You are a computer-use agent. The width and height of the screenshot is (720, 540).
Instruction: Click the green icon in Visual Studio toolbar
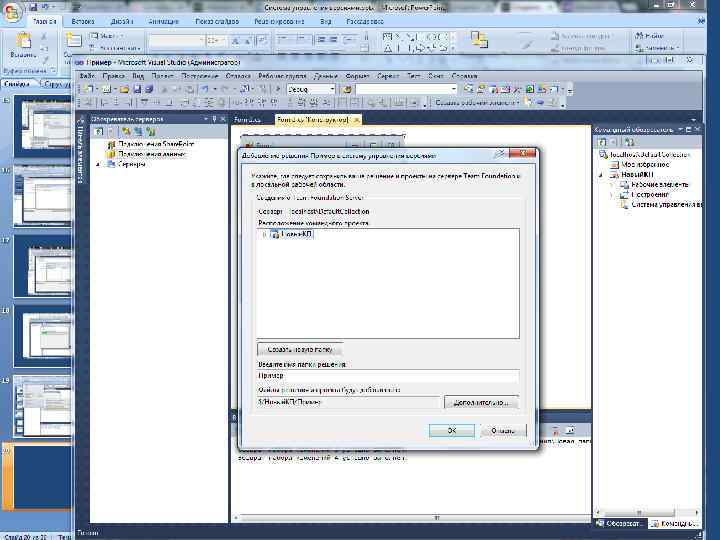click(x=529, y=90)
